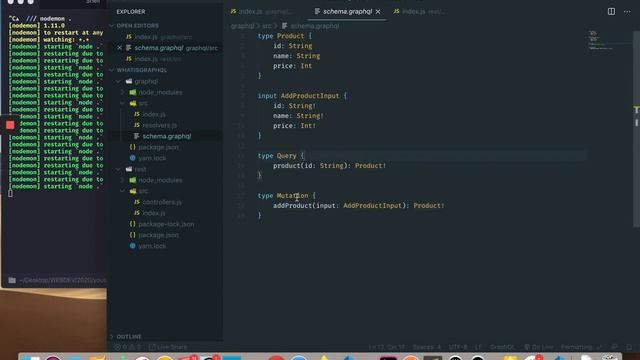Open package.json under graphql folder
This screenshot has width=640, height=360.
pyautogui.click(x=158, y=147)
